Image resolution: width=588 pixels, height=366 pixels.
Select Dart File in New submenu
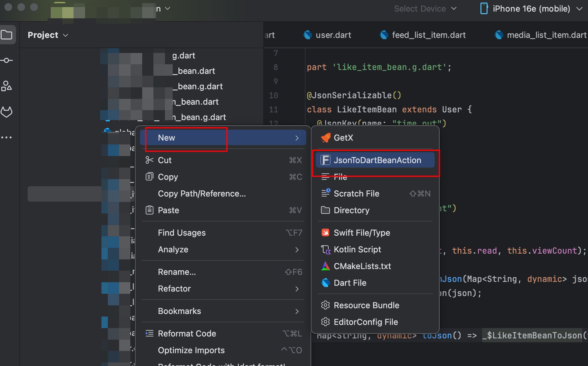click(x=375, y=283)
